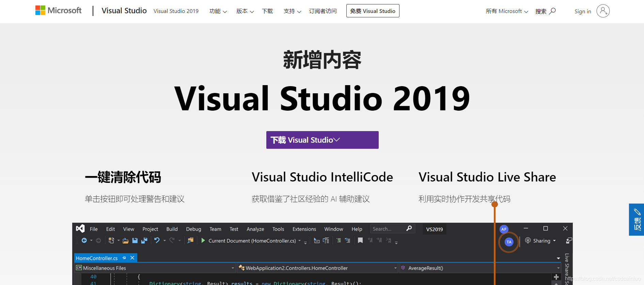Open the Test menu in IDE
644x285 pixels.
tap(234, 229)
